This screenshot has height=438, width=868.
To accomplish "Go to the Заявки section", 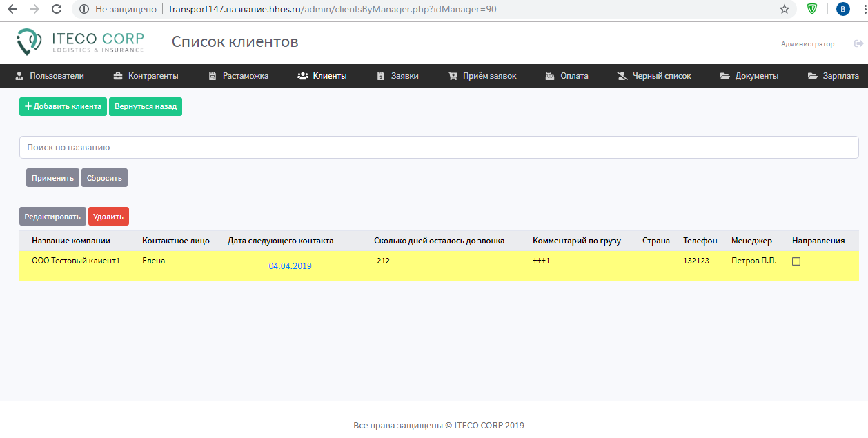I will (x=398, y=76).
